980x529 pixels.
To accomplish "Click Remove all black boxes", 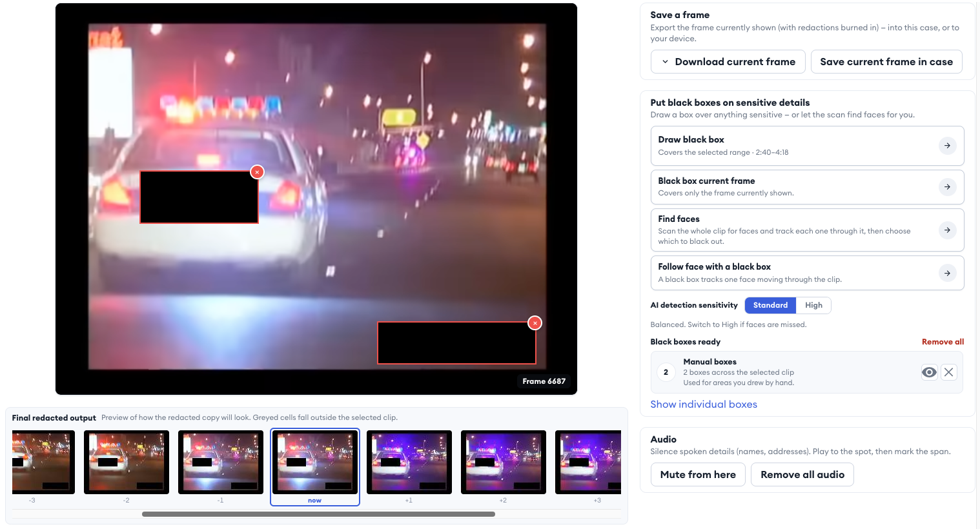I will point(943,342).
